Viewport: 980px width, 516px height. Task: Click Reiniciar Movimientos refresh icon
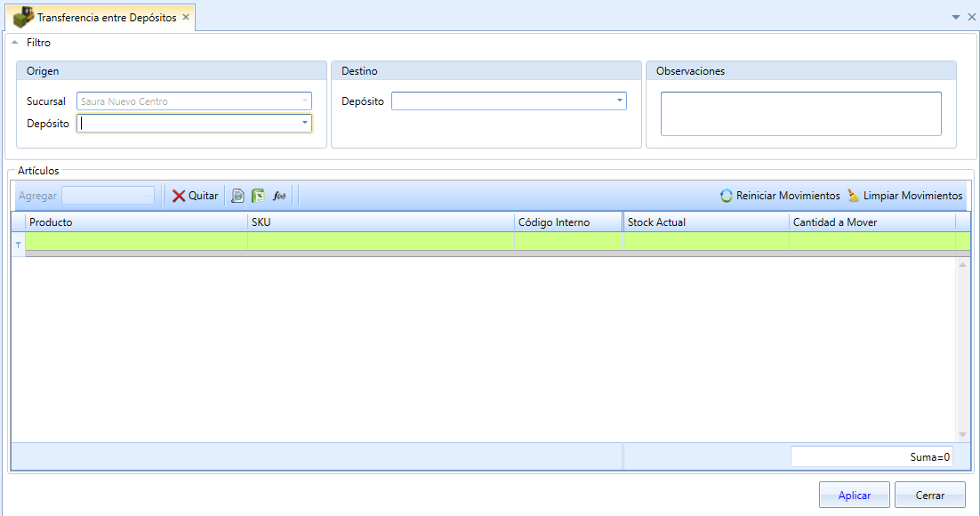tap(727, 196)
